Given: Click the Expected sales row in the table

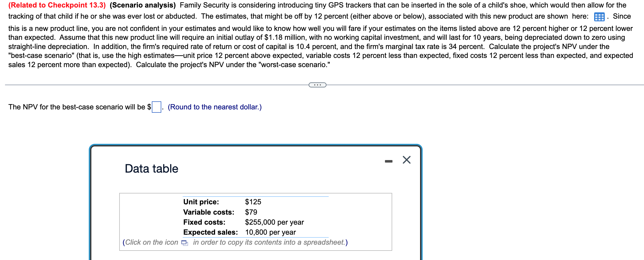Looking at the screenshot, I should (239, 232).
